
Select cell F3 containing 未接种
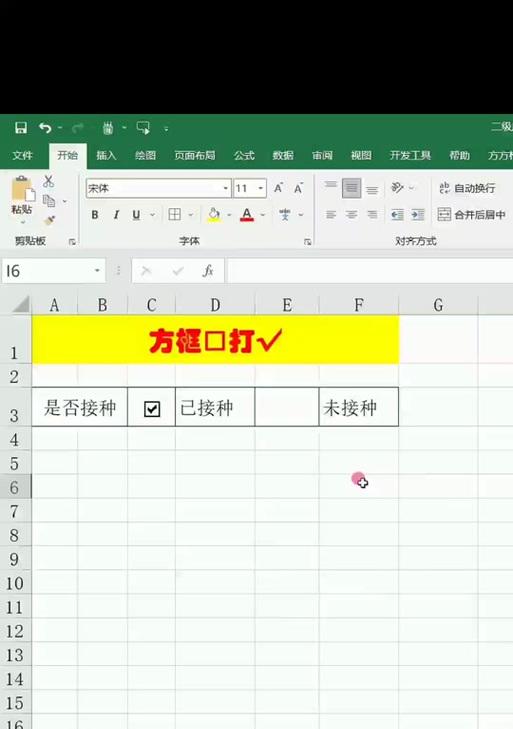tap(359, 407)
